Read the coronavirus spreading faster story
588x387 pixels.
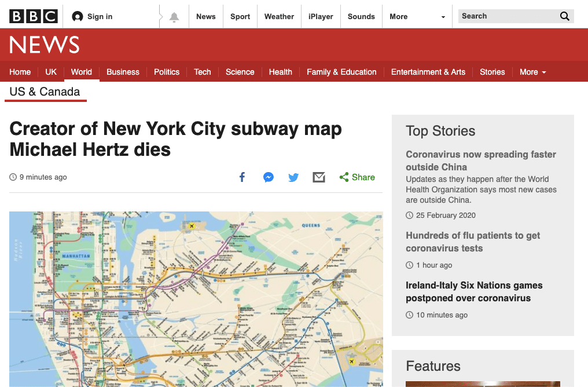click(x=480, y=160)
